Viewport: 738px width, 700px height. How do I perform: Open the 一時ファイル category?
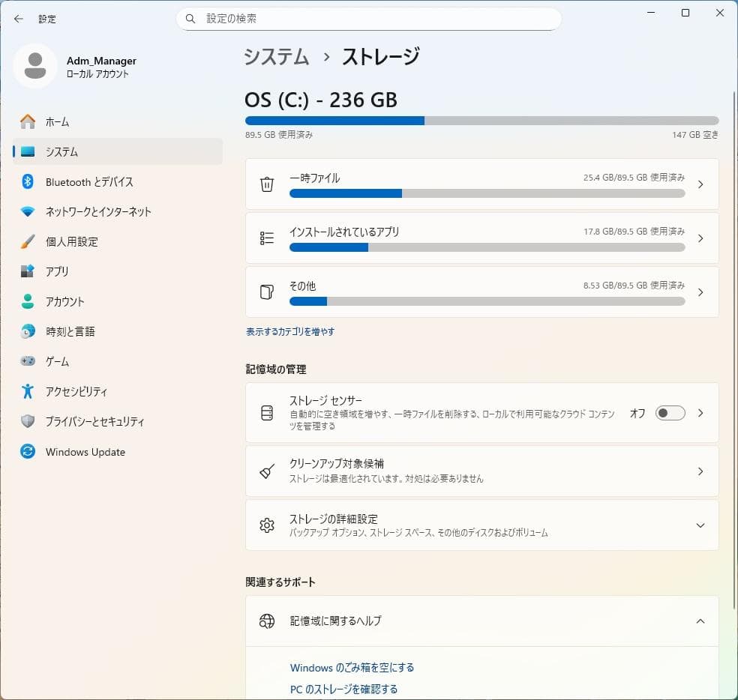coord(480,185)
